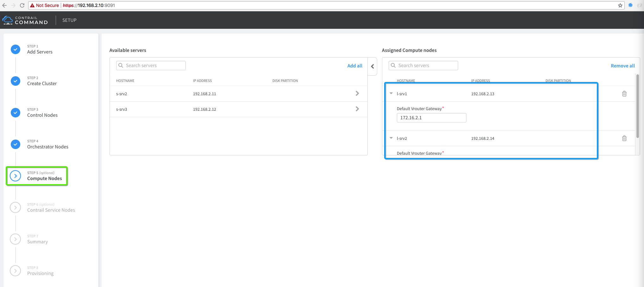The width and height of the screenshot is (644, 287).
Task: Bookmark page with the star icon
Action: [620, 5]
